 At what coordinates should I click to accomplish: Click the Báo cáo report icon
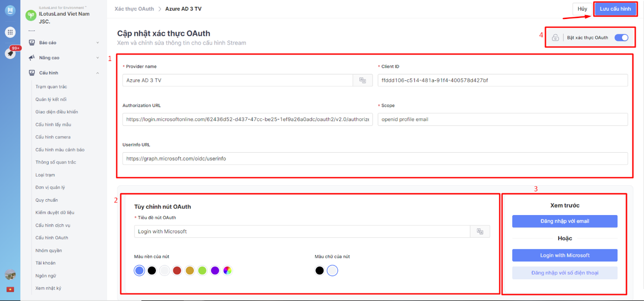click(x=32, y=42)
